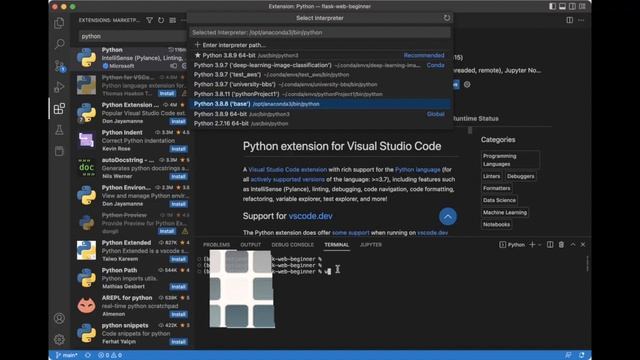Screen dimensions: 640x360
Task: Select Python 3.9.7 deep-learning-image-classification interpreter
Action: click(320, 65)
